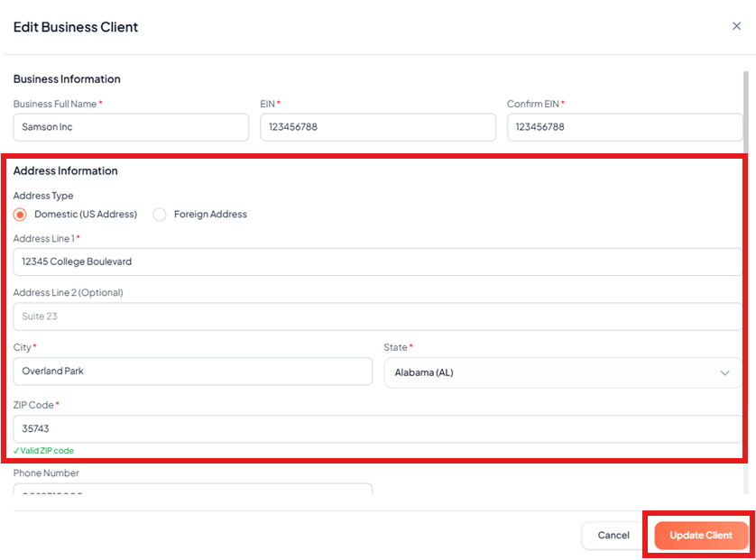The image size is (756, 560).
Task: Click the Update Client button
Action: coord(701,536)
